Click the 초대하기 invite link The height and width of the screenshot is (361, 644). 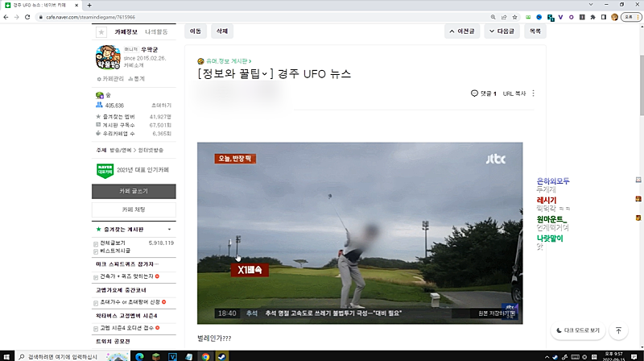point(161,106)
